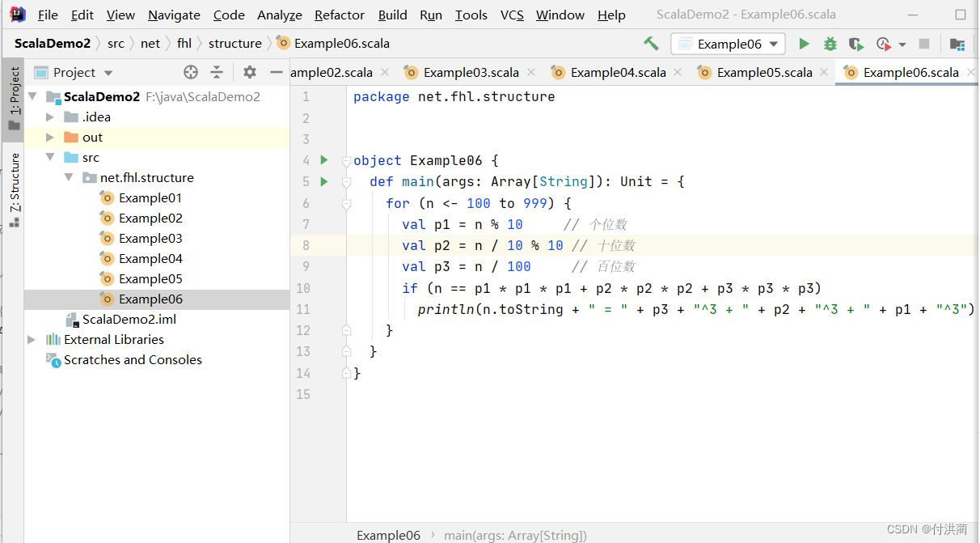
Task: Expand the out folder arrow
Action: coord(50,137)
